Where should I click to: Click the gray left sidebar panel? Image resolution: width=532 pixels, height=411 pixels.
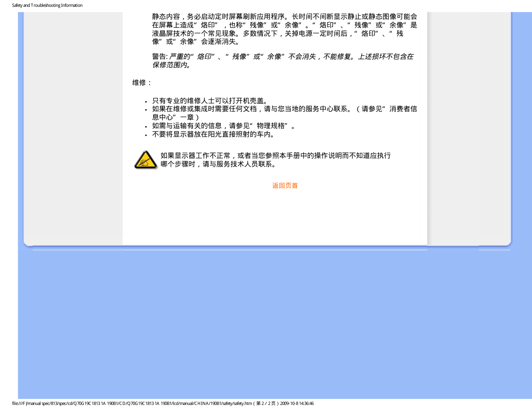tap(73, 121)
